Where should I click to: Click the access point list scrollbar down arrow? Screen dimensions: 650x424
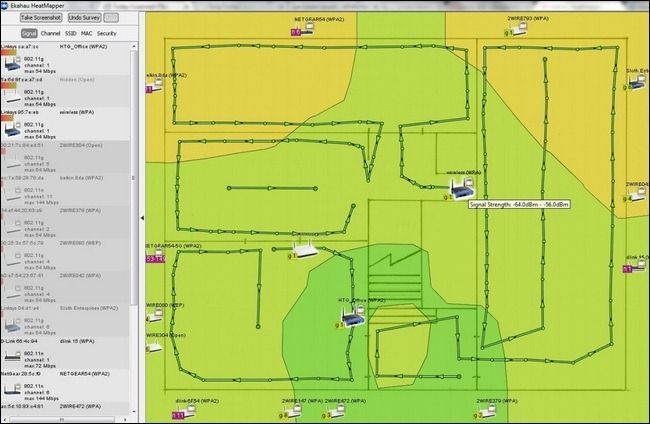(133, 411)
